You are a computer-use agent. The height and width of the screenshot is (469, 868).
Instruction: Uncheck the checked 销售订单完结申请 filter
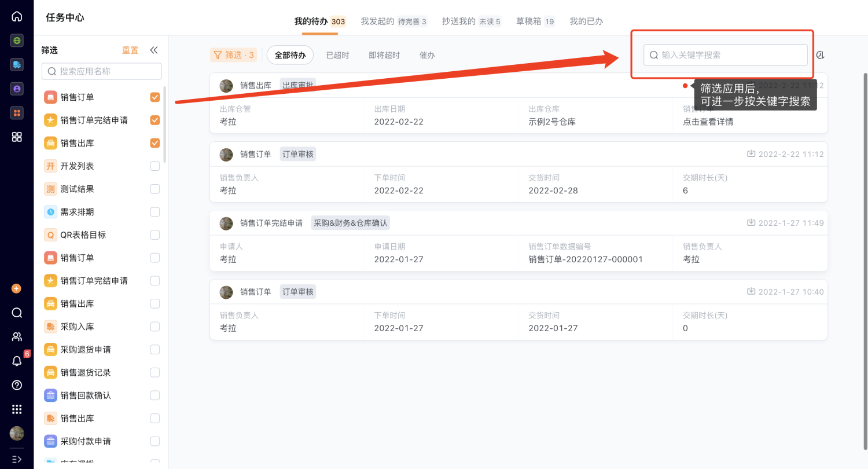[155, 120]
